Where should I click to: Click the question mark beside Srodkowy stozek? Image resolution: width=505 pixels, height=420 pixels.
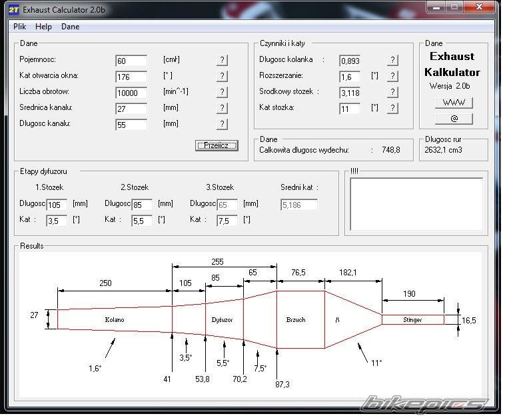tap(393, 92)
